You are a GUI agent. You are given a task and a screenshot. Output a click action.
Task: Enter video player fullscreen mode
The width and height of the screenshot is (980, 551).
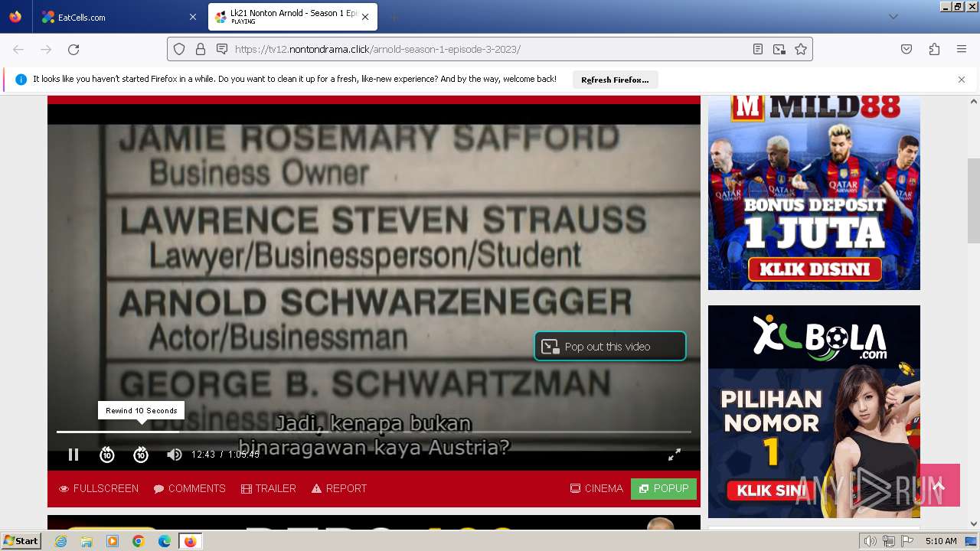pyautogui.click(x=675, y=455)
